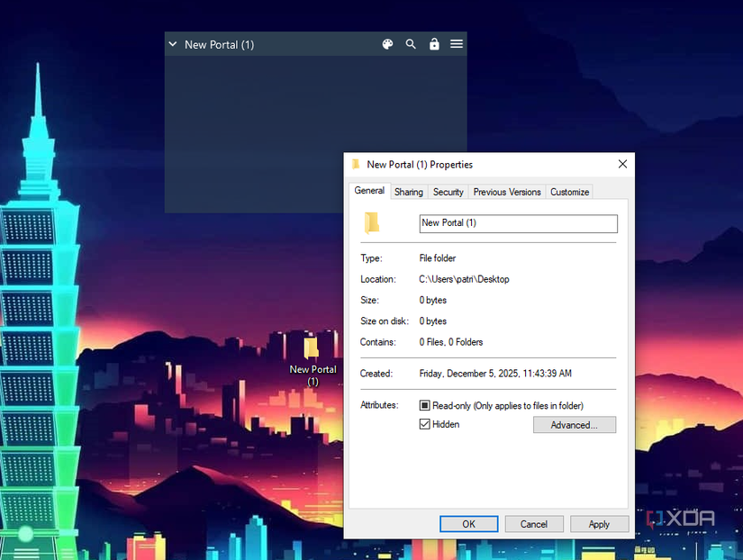Click the folder name input field
743x560 pixels.
click(518, 223)
